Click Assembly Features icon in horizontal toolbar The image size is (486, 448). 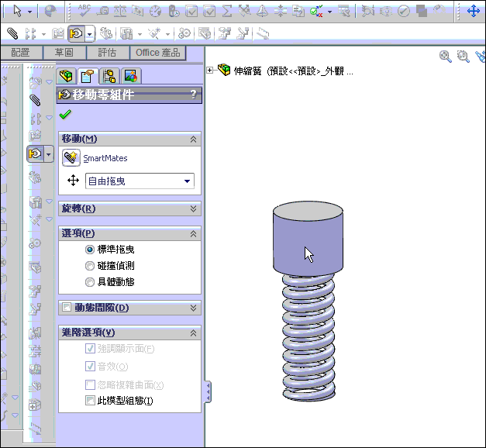[x=126, y=33]
